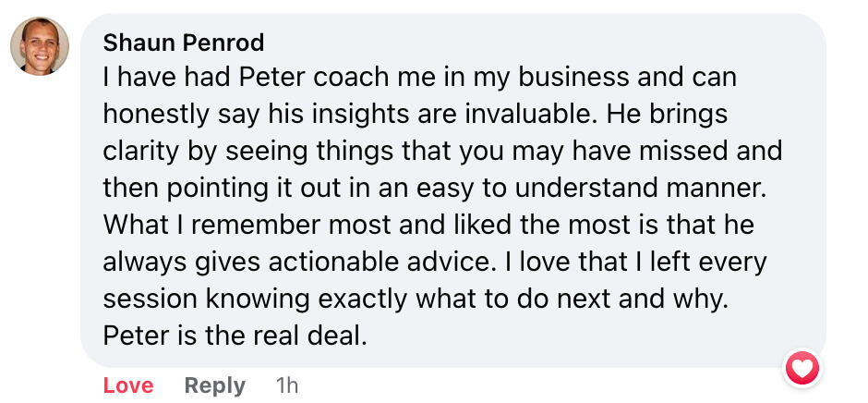Open the 1h comment timestamp
Image resolution: width=868 pixels, height=403 pixels.
287,385
